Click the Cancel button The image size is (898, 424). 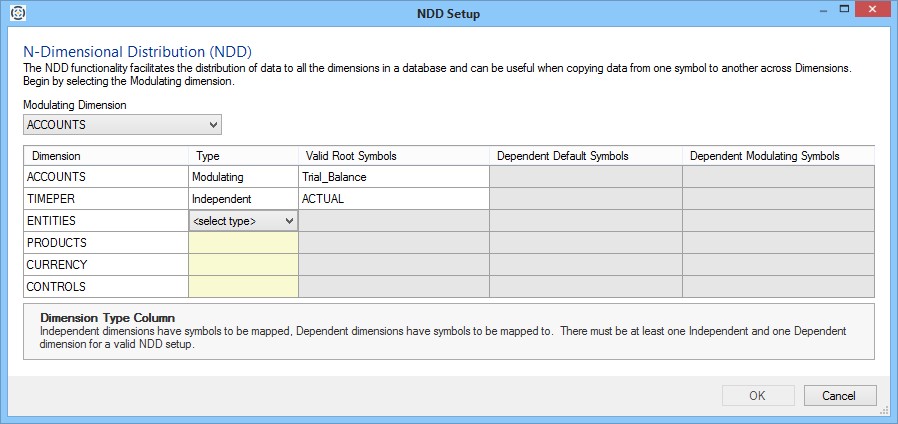pyautogui.click(x=839, y=395)
